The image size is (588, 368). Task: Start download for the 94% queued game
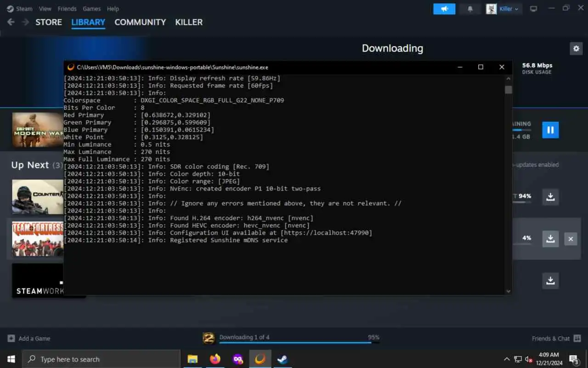(x=550, y=197)
